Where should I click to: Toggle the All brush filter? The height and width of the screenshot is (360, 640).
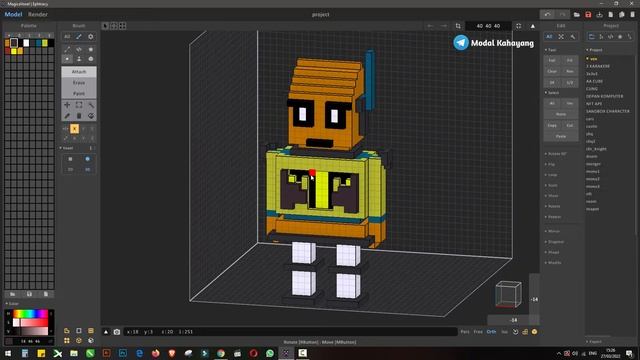[x=67, y=37]
